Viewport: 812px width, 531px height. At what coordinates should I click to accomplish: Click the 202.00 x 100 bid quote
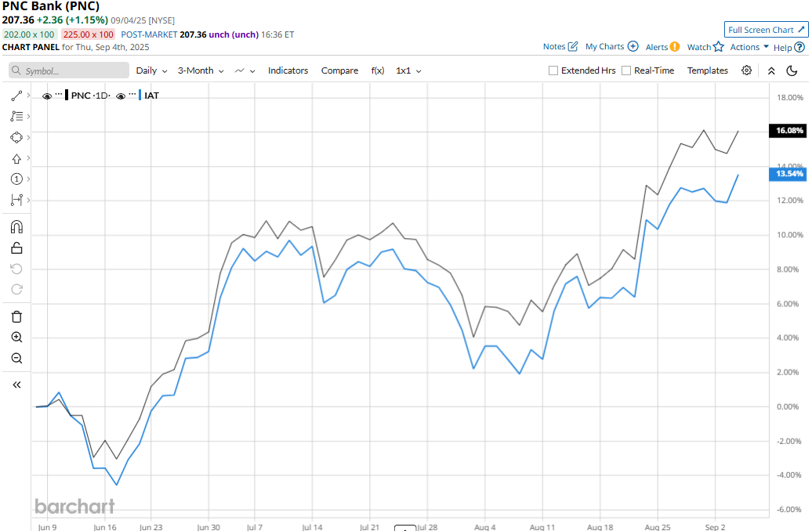(29, 34)
